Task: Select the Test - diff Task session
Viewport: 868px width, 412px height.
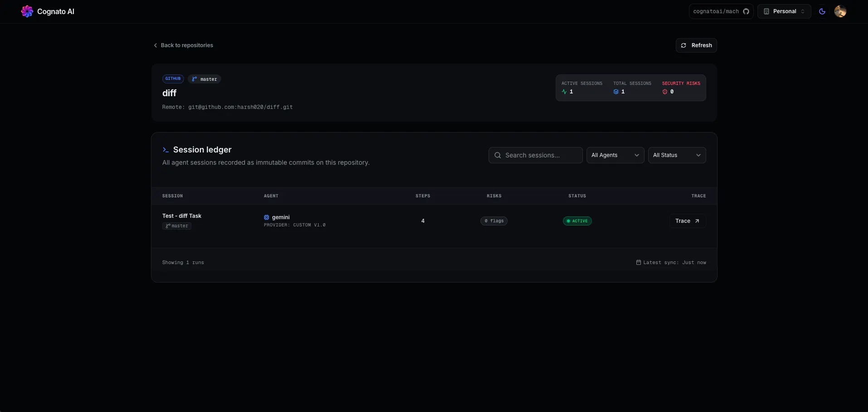Action: [182, 216]
